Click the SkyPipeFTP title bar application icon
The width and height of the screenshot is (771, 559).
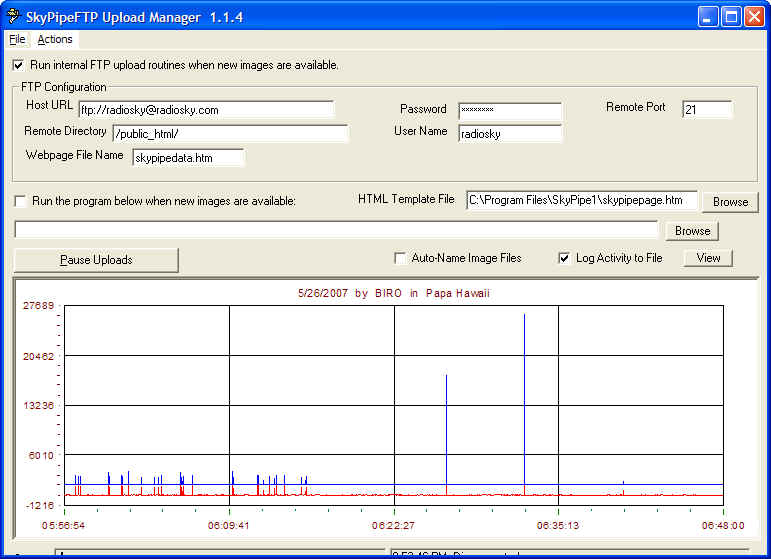(14, 16)
